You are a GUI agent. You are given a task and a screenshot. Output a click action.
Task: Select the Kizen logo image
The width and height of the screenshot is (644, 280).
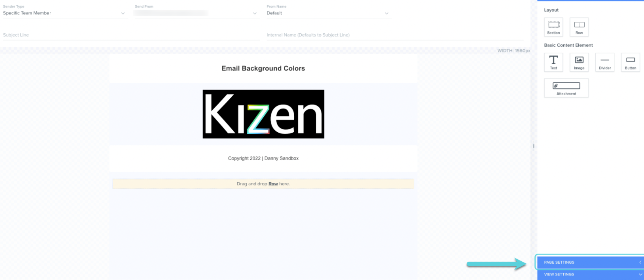263,114
